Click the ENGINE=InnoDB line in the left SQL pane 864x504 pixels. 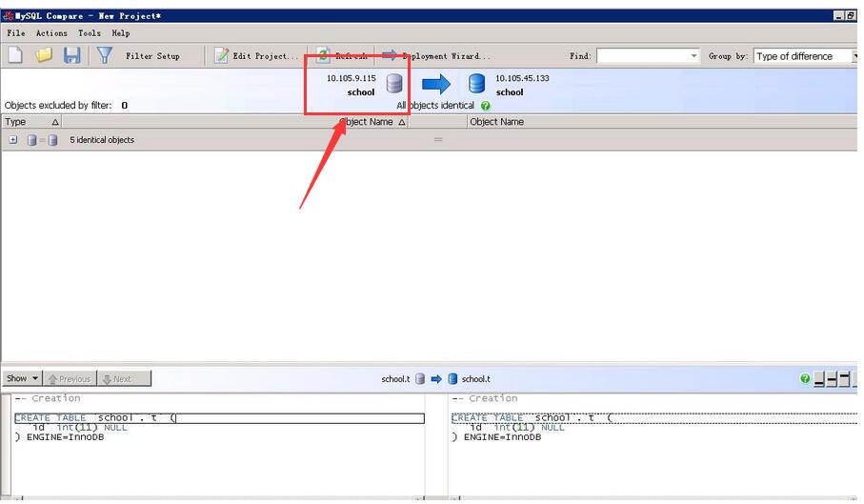(x=59, y=437)
